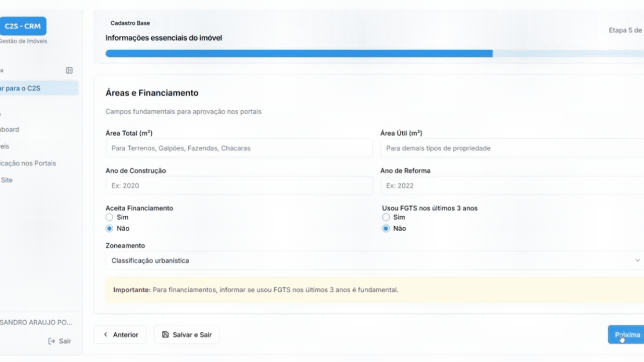This screenshot has height=362, width=644.
Task: Open 'Publicação nos Portais' sidebar item
Action: 28,163
